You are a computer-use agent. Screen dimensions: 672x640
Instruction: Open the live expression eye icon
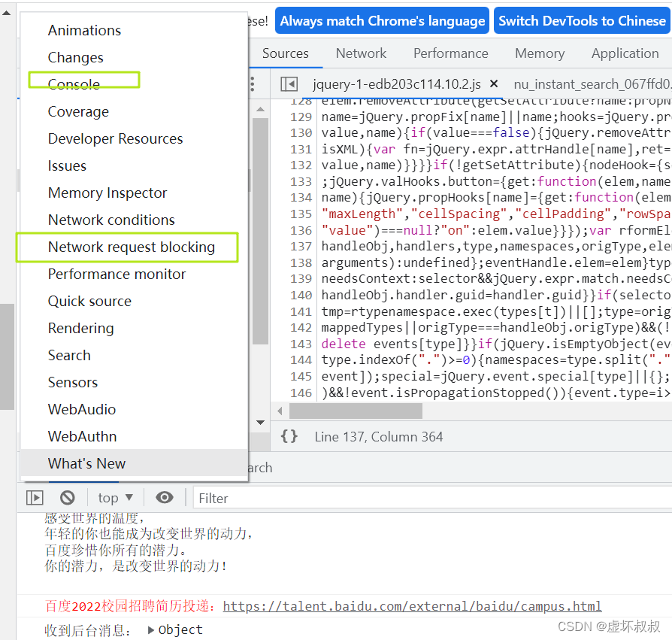pos(165,497)
